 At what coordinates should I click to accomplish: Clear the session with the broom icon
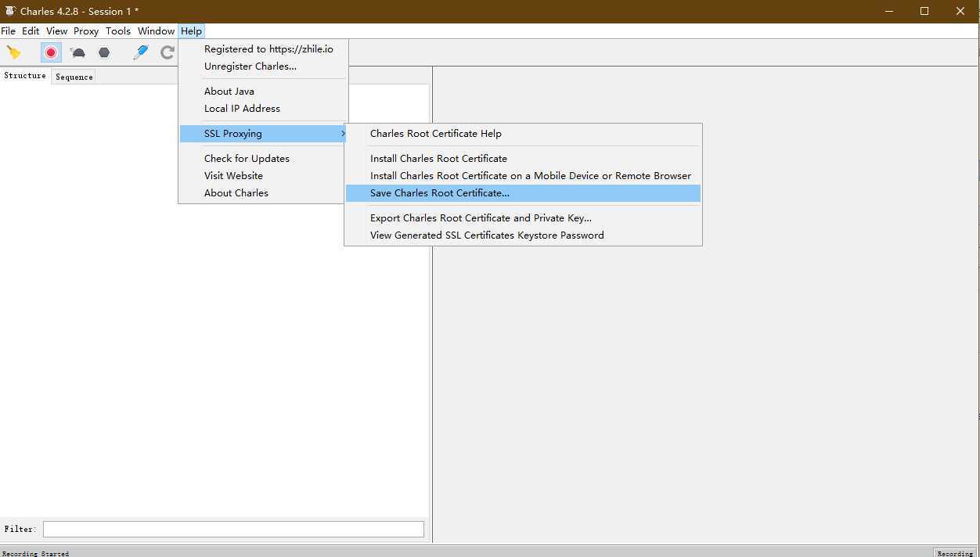pos(14,52)
